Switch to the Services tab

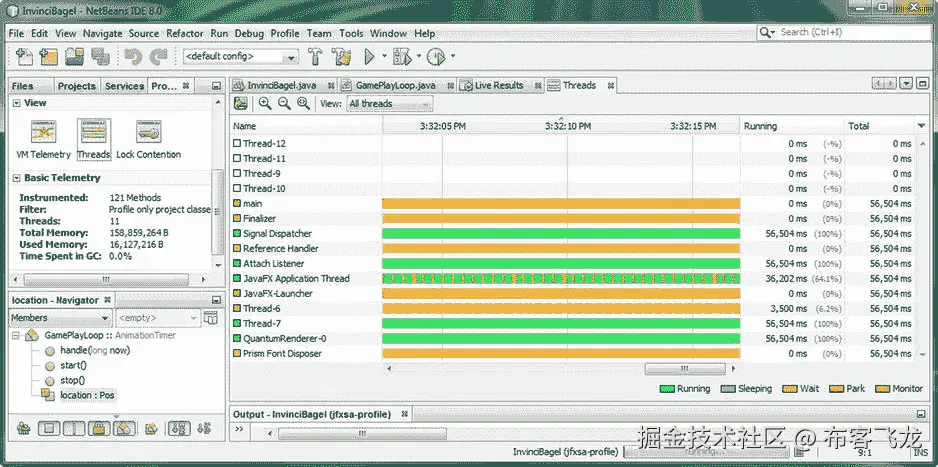point(124,86)
